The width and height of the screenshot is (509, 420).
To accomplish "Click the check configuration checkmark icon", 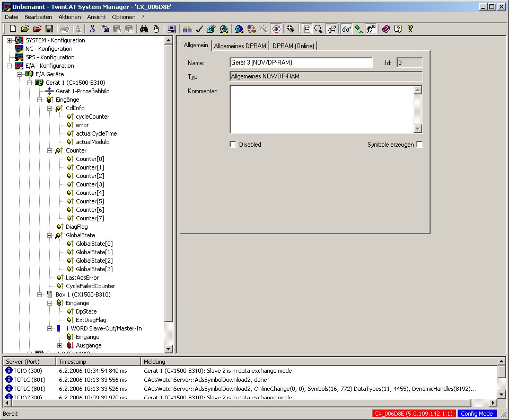I will click(x=199, y=29).
